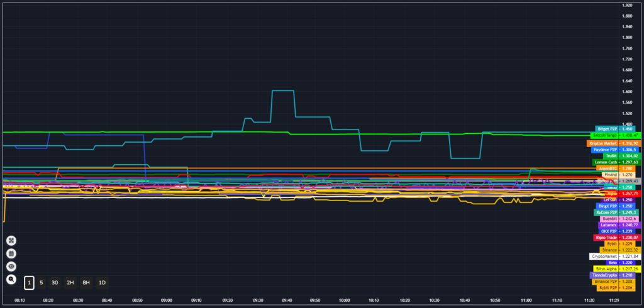The width and height of the screenshot is (644, 308).
Task: Click the 09:40 time axis marker
Action: point(286,301)
